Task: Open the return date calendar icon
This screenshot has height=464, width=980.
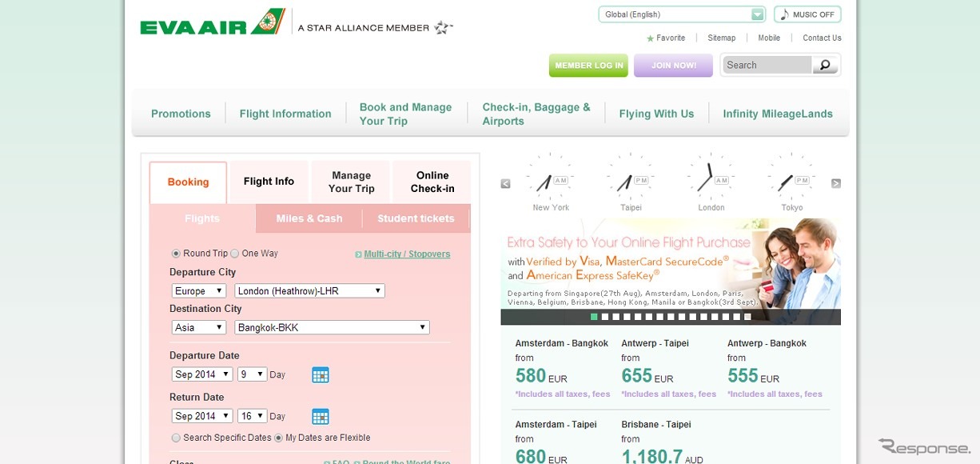Action: [x=320, y=416]
